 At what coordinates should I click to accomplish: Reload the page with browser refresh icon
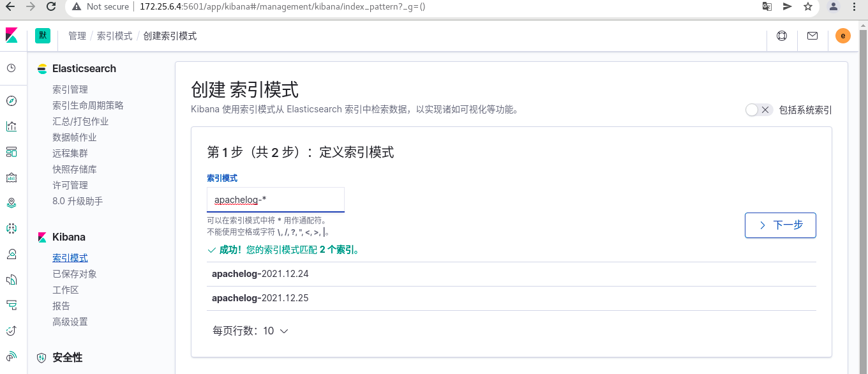52,6
